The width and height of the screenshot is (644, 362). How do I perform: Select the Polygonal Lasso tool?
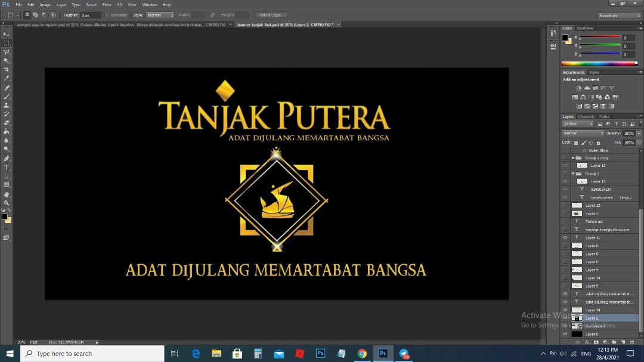pyautogui.click(x=6, y=52)
